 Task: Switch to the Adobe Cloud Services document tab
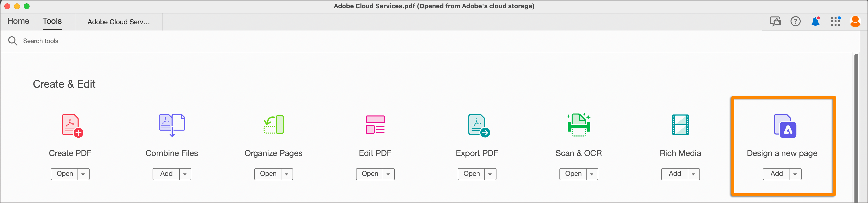point(119,22)
